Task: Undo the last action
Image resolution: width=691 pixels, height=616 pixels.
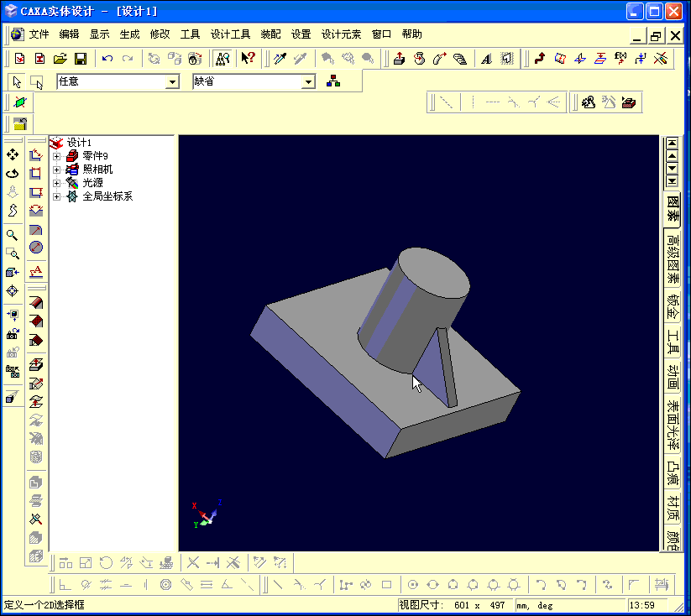Action: pos(107,59)
